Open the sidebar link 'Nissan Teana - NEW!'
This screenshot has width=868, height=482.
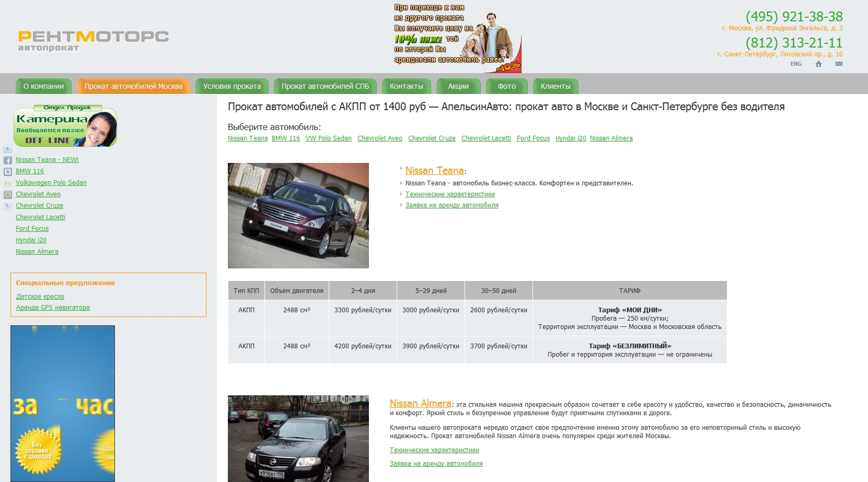click(x=47, y=160)
